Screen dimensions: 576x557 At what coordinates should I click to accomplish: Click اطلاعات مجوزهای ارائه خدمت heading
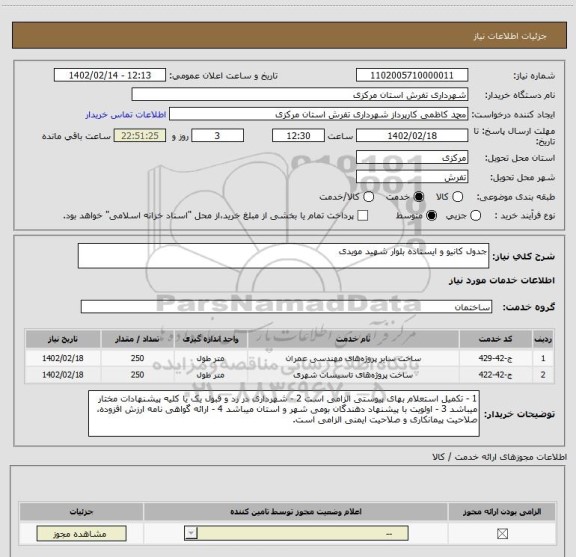[x=500, y=457]
